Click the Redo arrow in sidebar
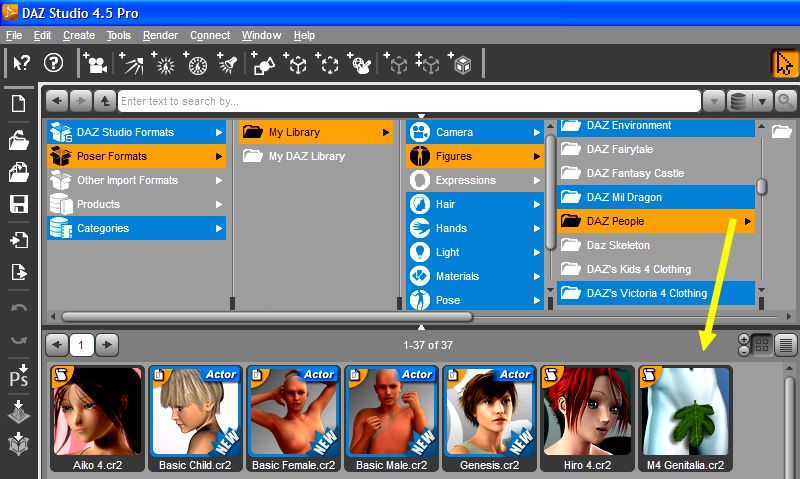The width and height of the screenshot is (800, 479). point(19,340)
